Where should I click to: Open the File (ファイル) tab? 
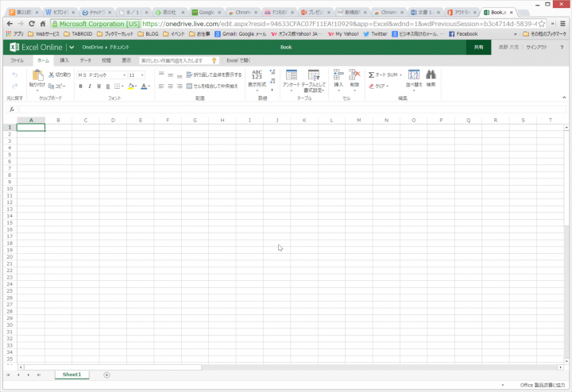[17, 60]
